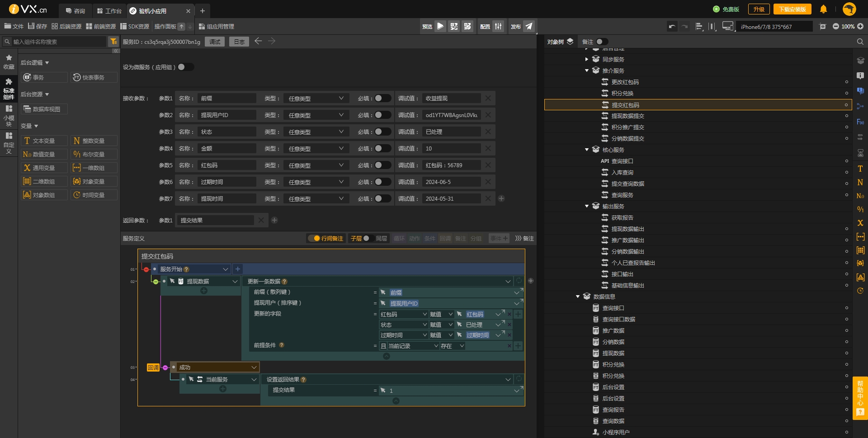Image resolution: width=868 pixels, height=438 pixels.
Task: Toggle required switch for parameter 金额
Action: click(383, 148)
